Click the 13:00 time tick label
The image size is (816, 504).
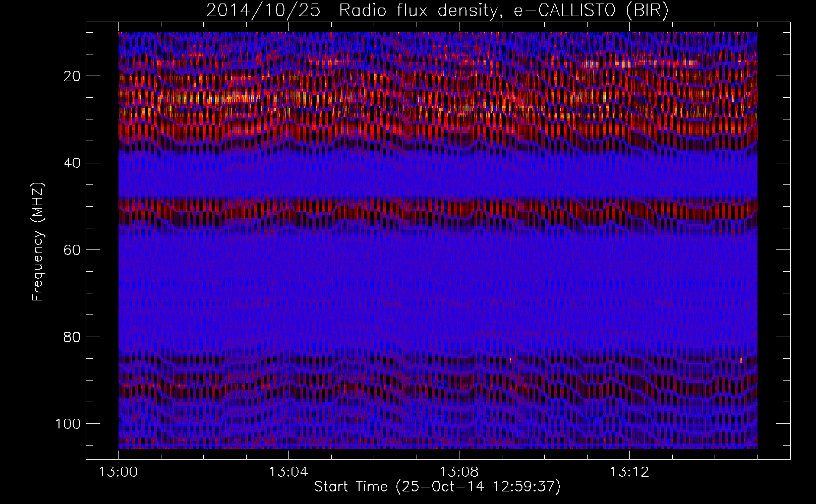tap(118, 472)
